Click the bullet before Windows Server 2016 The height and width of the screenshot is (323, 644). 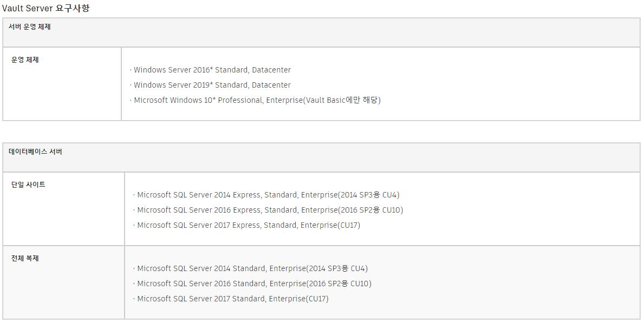click(131, 70)
